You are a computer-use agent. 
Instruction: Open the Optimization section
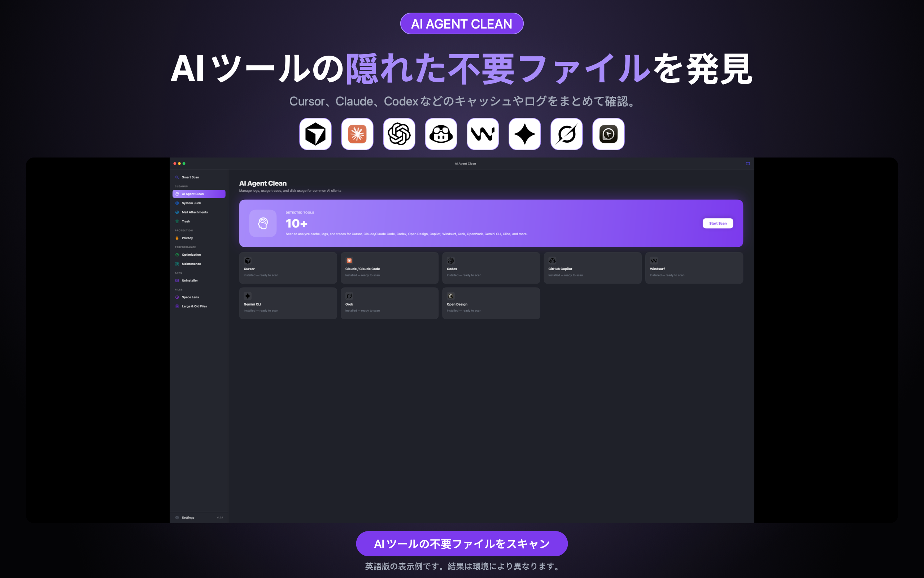point(199,255)
